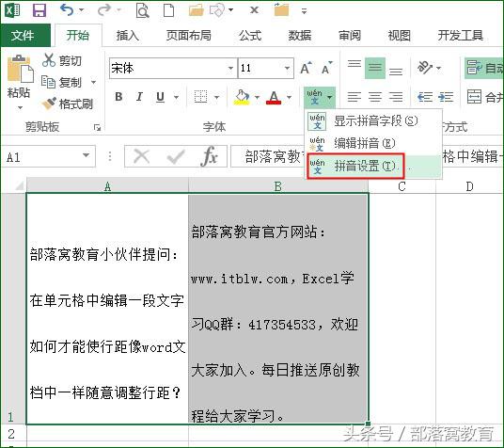Open the text orientation button
504x448 pixels.
click(425, 68)
